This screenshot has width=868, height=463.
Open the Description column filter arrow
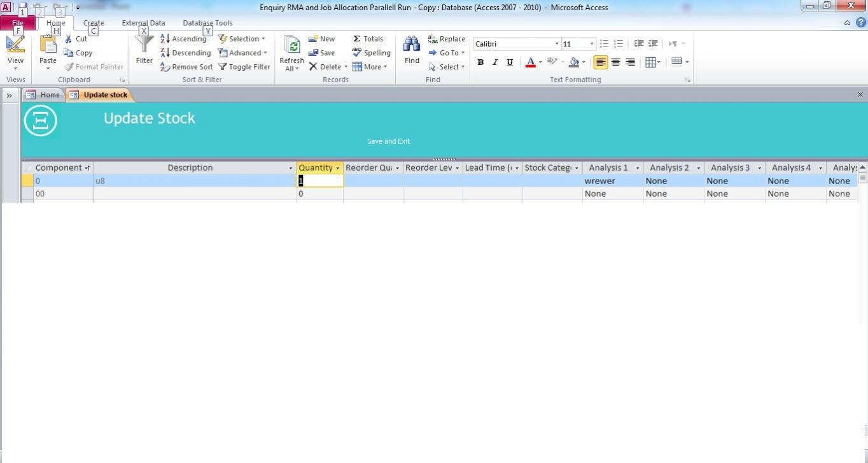coord(291,168)
